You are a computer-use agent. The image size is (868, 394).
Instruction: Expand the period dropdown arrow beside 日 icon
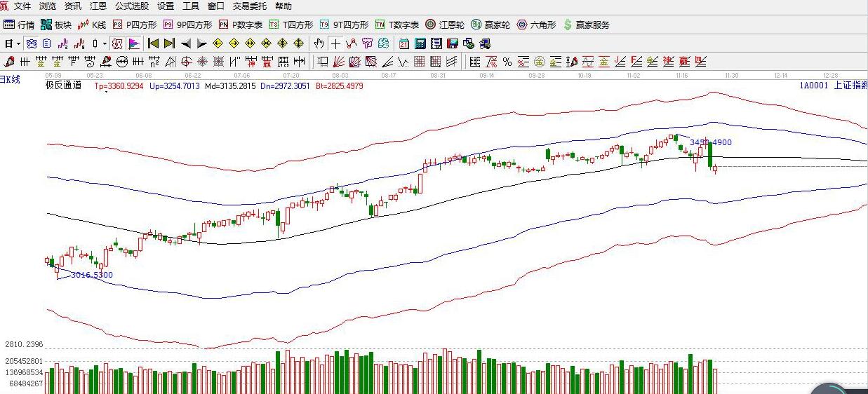pyautogui.click(x=18, y=43)
